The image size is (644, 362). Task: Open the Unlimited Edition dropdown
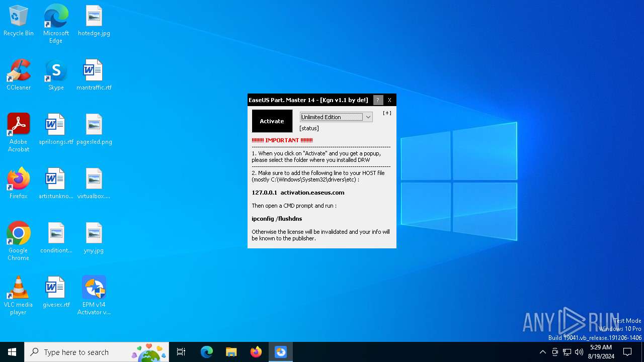click(x=336, y=117)
